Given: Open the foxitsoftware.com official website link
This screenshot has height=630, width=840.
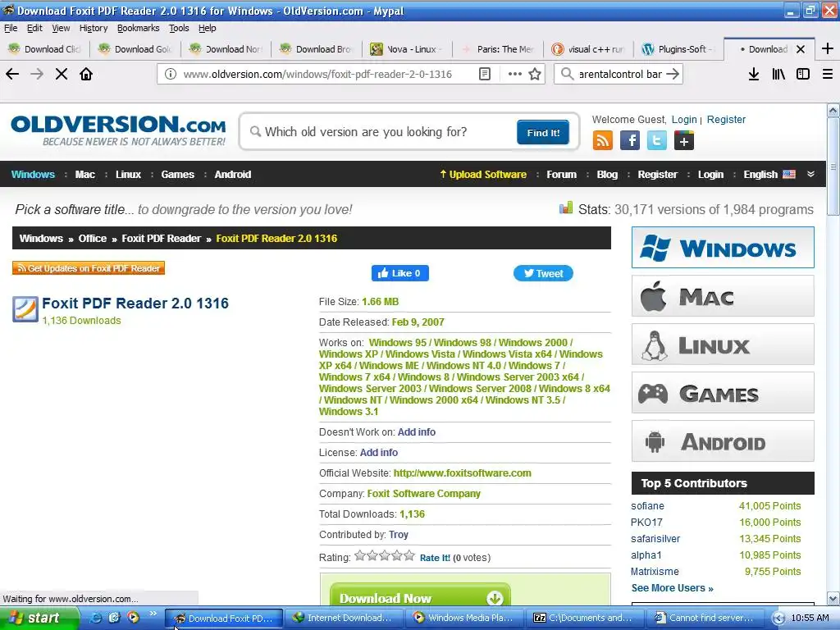Looking at the screenshot, I should click(463, 473).
